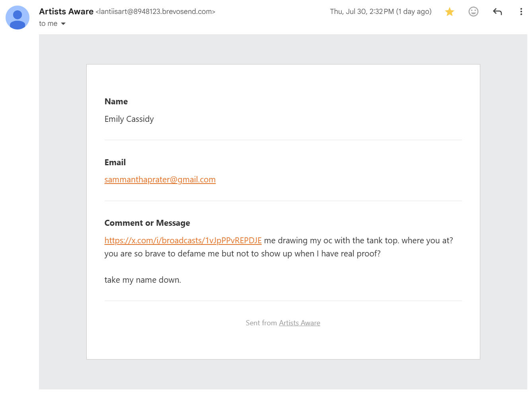Click the sender name 'Artists Aware'
Image resolution: width=532 pixels, height=393 pixels.
66,12
